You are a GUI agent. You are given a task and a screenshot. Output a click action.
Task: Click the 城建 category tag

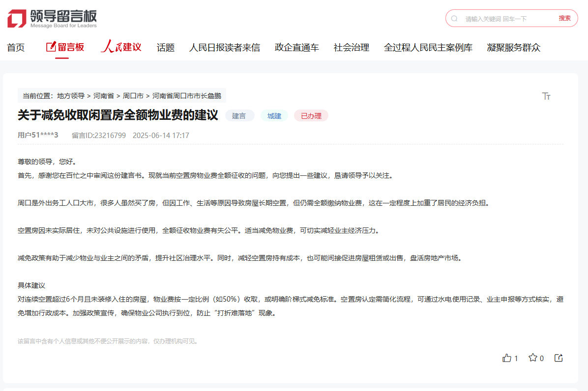(274, 116)
